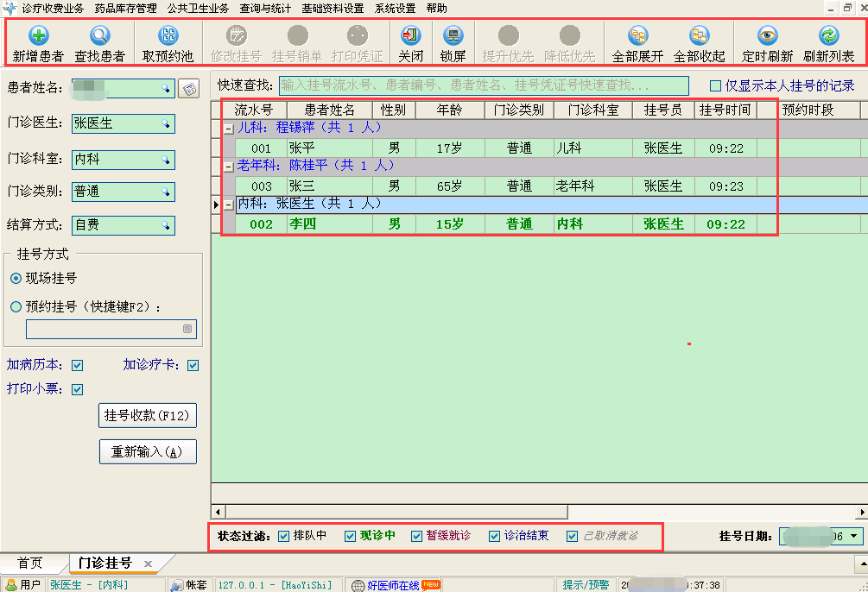Select the 查找患者 search icon
The height and width of the screenshot is (592, 868).
[x=99, y=41]
